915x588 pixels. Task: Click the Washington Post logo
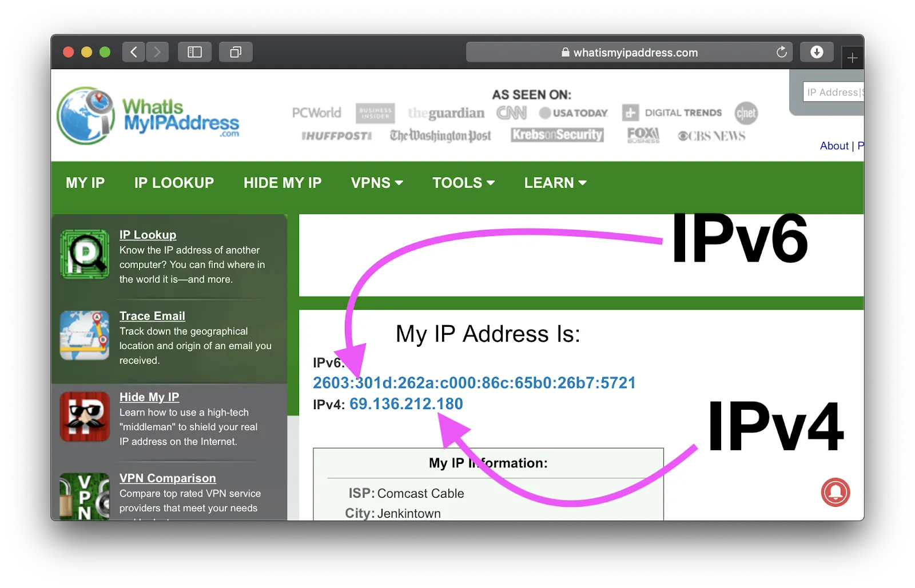(x=440, y=135)
